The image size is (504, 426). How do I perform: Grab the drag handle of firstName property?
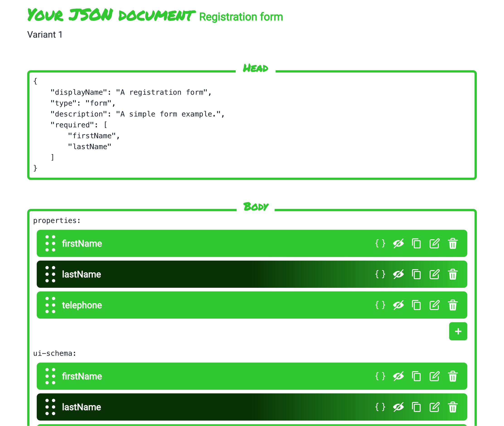coord(50,243)
